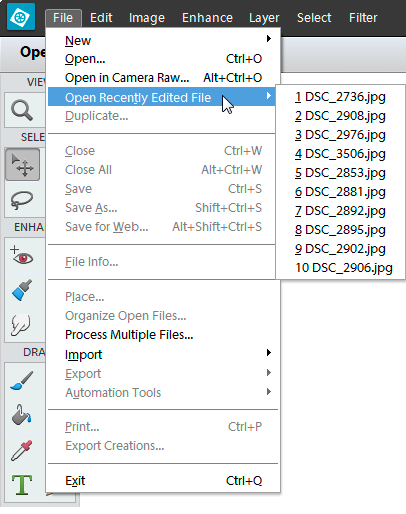Open the Enhance menu

click(207, 17)
